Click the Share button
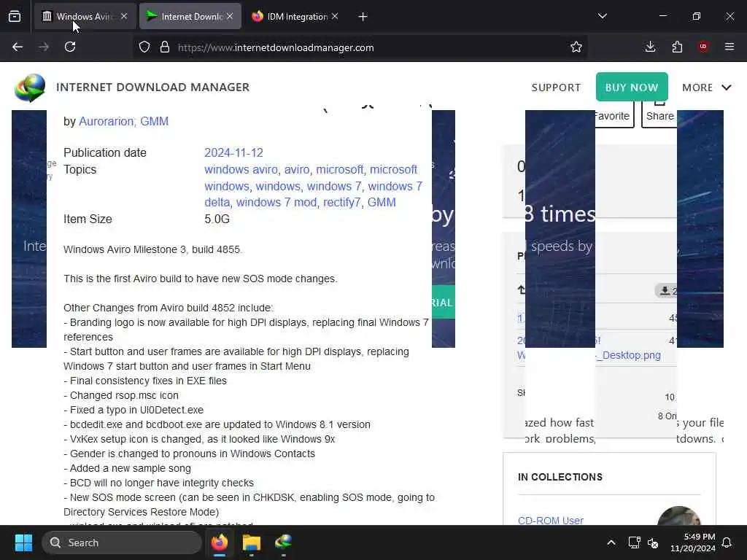Viewport: 747px width, 560px height. [659, 114]
